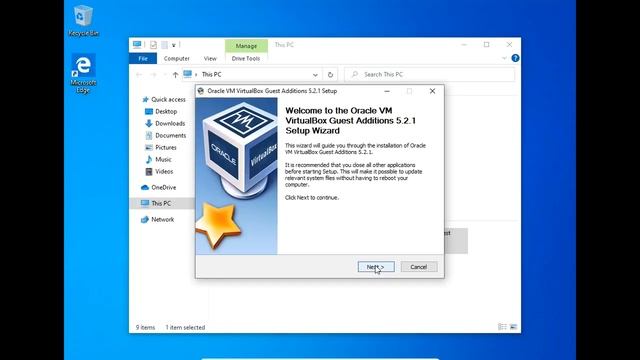Screen dimensions: 640x360
Task: Click the Properties icon in quick access toolbar
Action: [x=153, y=45]
